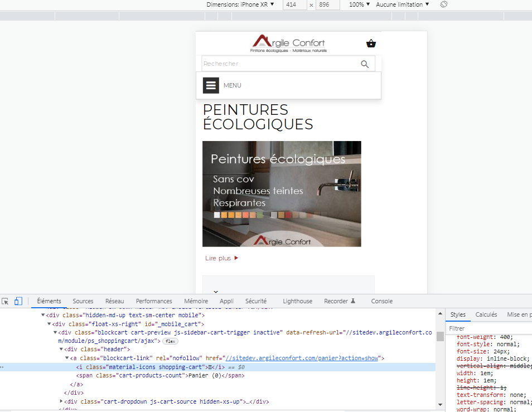Click the height 1em style property
Viewport: 532px width, 412px height.
[466, 380]
